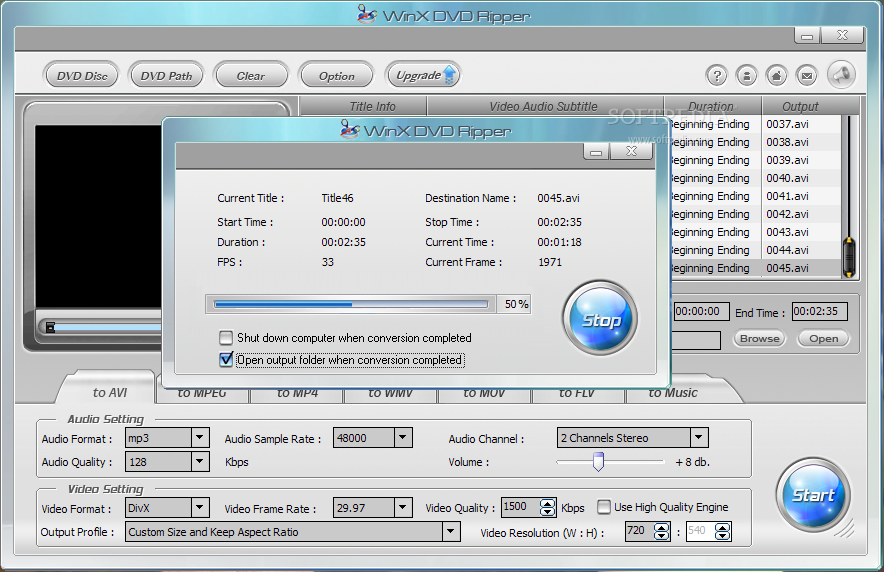Enable Use High Quality Engine checkbox
Viewport: 884px width, 572px height.
603,507
